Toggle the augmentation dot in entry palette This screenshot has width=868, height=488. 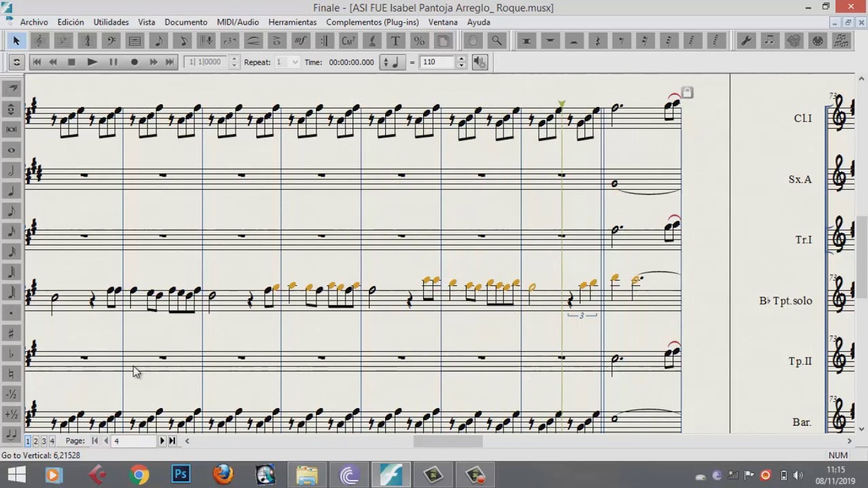tap(11, 312)
